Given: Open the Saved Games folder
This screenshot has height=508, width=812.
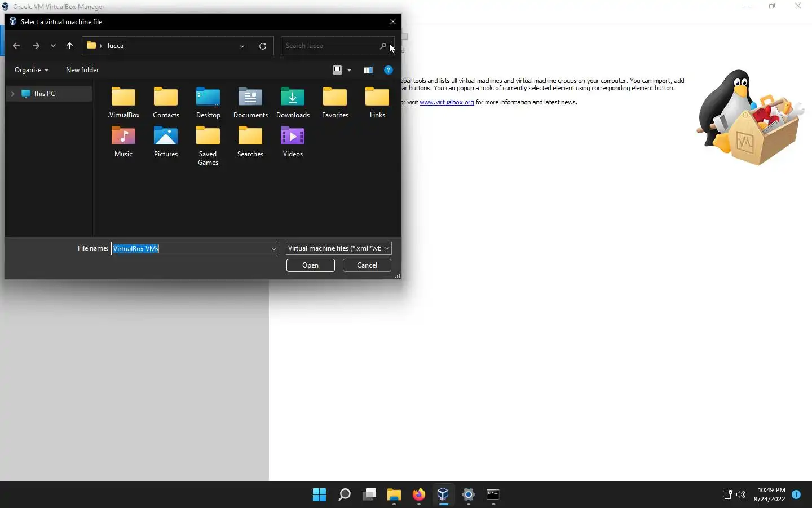Looking at the screenshot, I should coord(208,146).
